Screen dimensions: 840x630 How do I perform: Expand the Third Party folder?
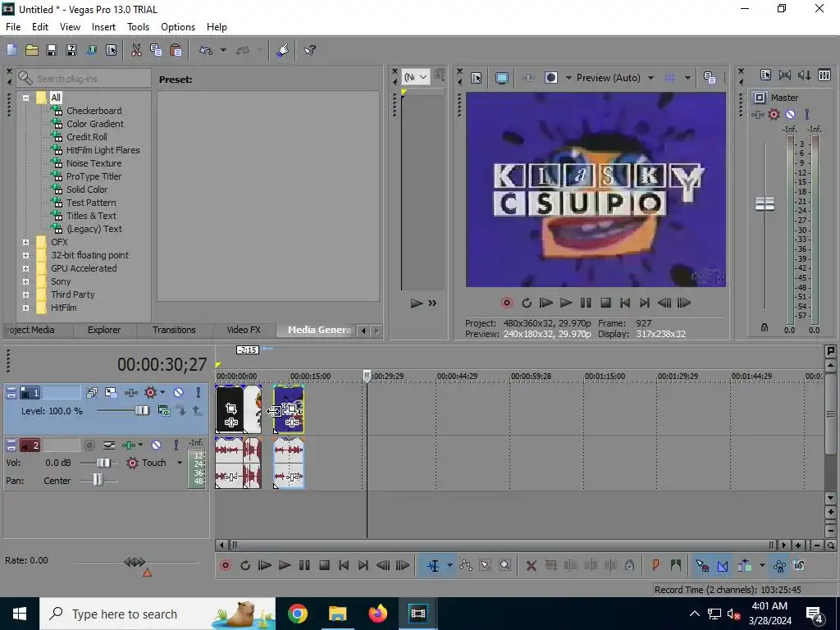point(25,294)
